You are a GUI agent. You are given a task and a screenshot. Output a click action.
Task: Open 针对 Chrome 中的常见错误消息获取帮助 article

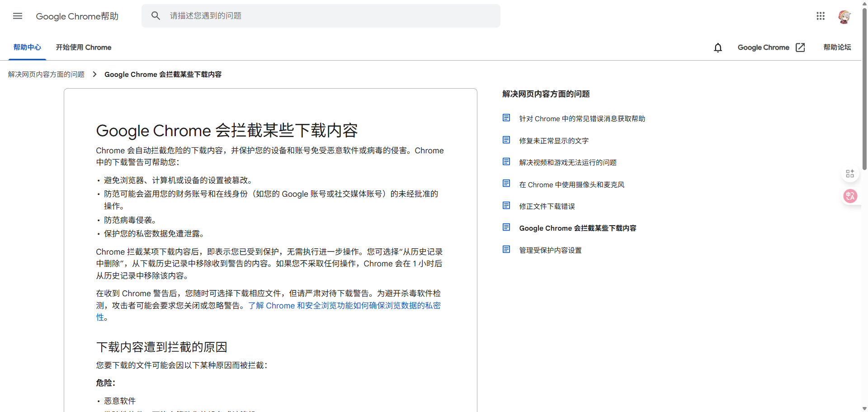[x=582, y=118]
